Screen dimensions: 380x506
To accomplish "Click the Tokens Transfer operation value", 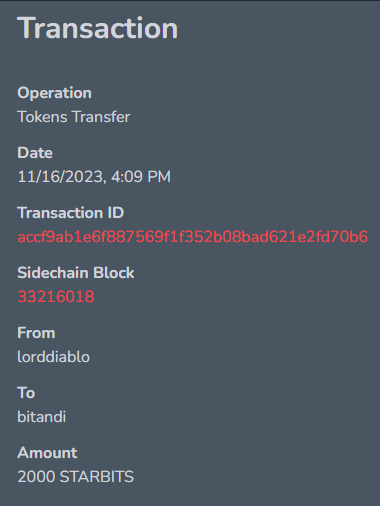I will click(x=74, y=117).
